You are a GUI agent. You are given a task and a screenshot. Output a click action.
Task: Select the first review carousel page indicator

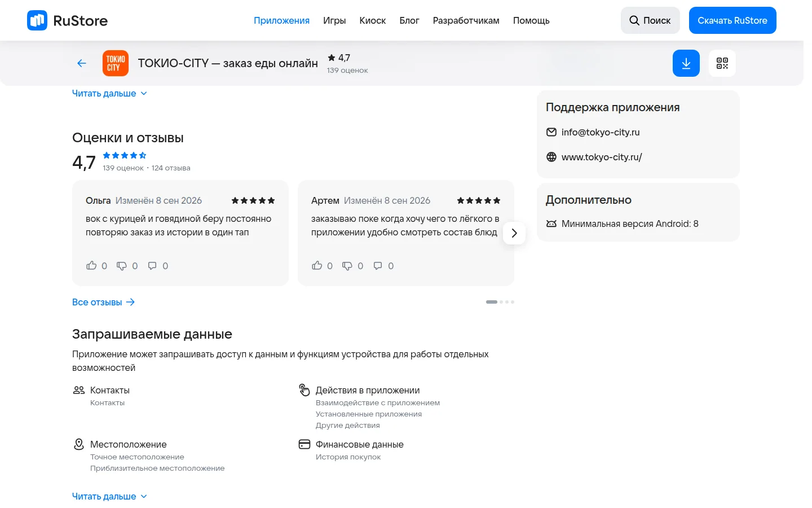pos(492,302)
